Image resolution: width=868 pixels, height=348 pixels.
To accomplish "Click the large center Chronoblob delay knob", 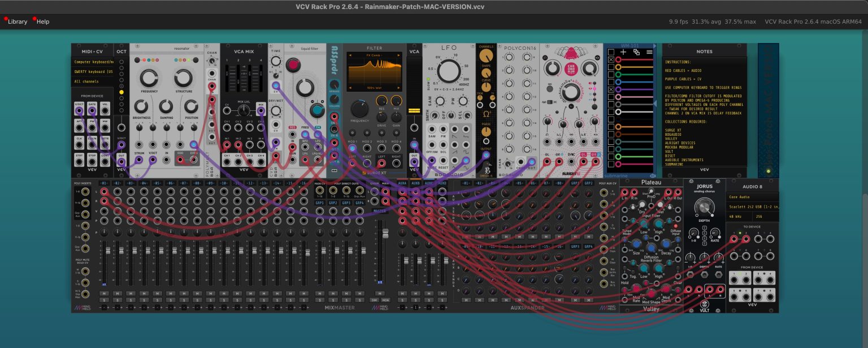I will (571, 92).
